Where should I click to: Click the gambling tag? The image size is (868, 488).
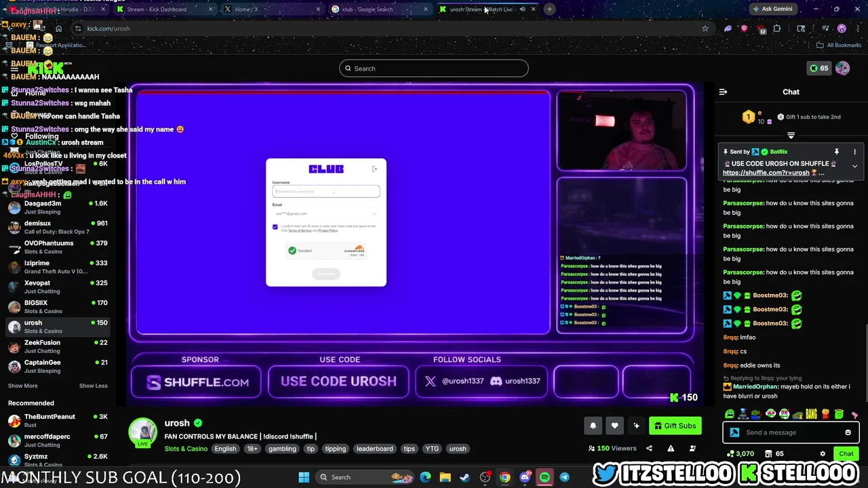pyautogui.click(x=282, y=449)
